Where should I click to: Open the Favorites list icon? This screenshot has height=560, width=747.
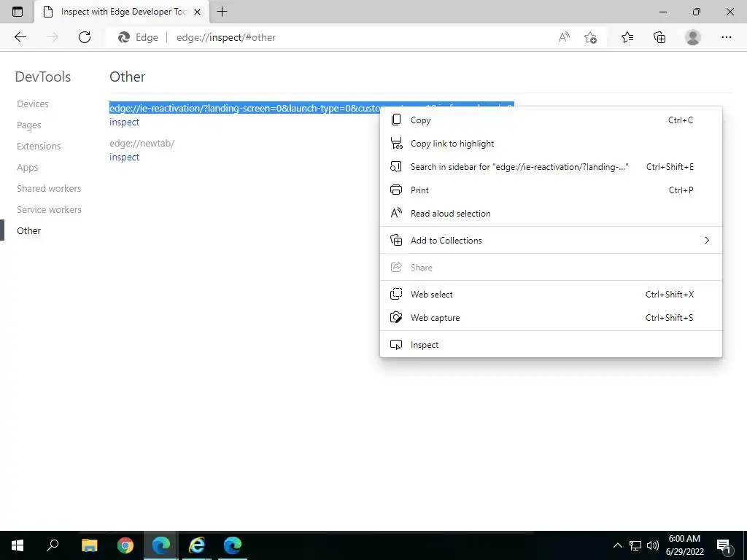click(627, 37)
